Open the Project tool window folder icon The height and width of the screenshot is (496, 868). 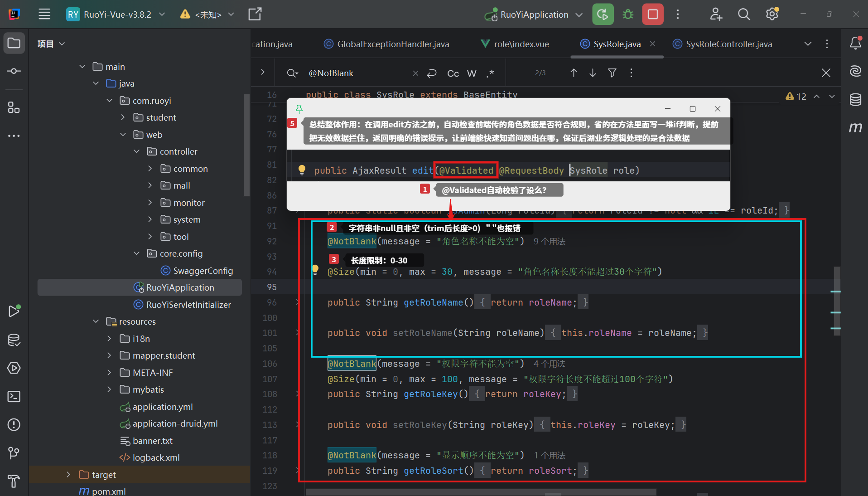pos(14,44)
